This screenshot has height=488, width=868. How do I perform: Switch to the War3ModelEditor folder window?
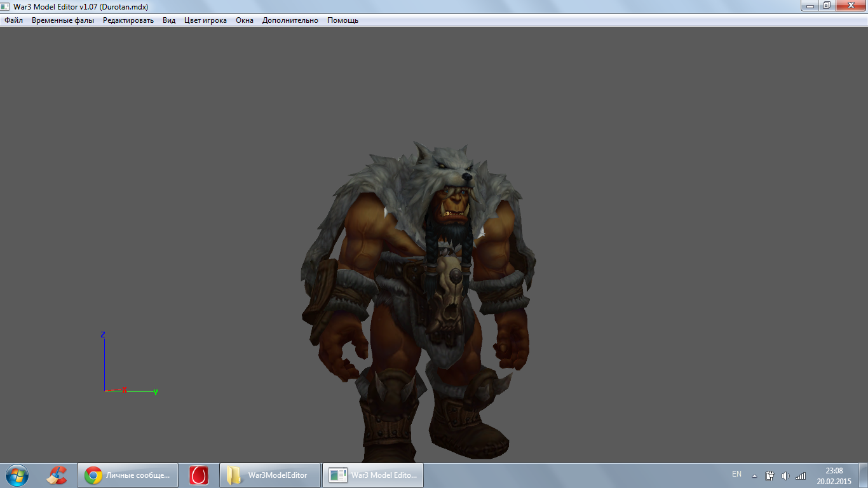tap(269, 475)
